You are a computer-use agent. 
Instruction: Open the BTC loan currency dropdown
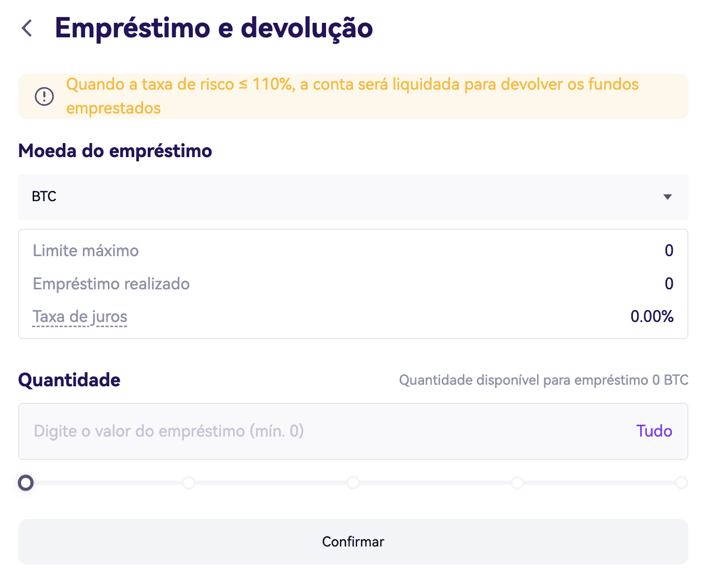coord(352,197)
